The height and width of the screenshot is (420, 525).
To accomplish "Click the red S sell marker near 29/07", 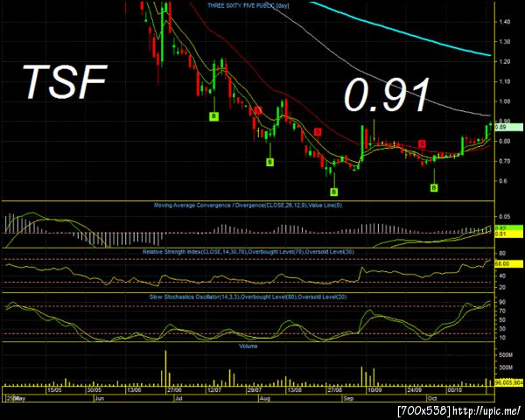I will [258, 110].
